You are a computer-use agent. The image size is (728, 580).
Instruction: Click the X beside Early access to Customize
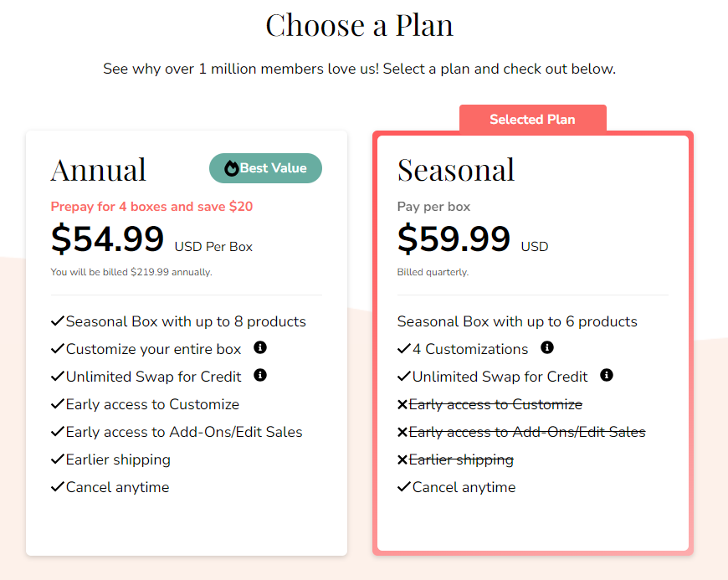pyautogui.click(x=402, y=403)
